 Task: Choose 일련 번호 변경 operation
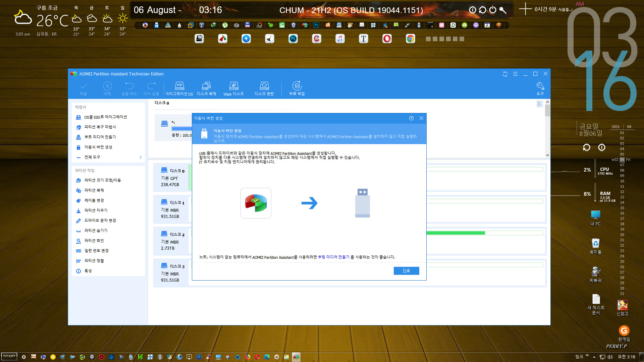96,251
